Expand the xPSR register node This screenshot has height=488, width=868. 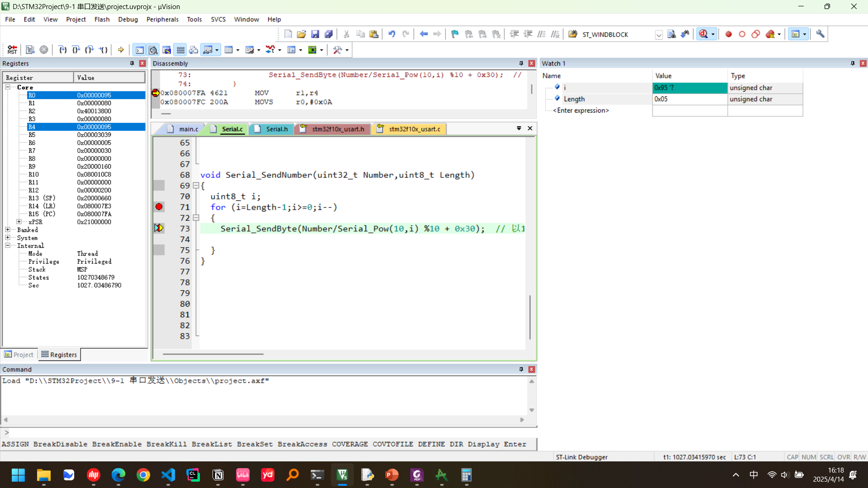tap(19, 222)
